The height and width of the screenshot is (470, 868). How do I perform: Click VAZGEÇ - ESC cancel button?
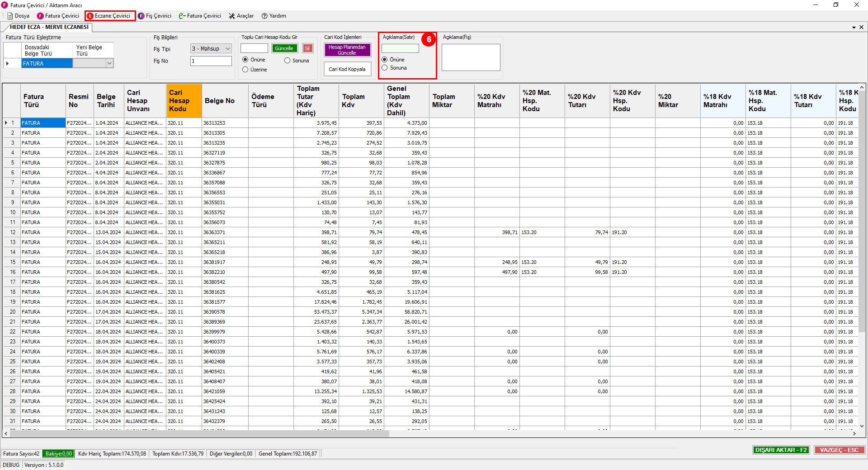click(x=840, y=450)
